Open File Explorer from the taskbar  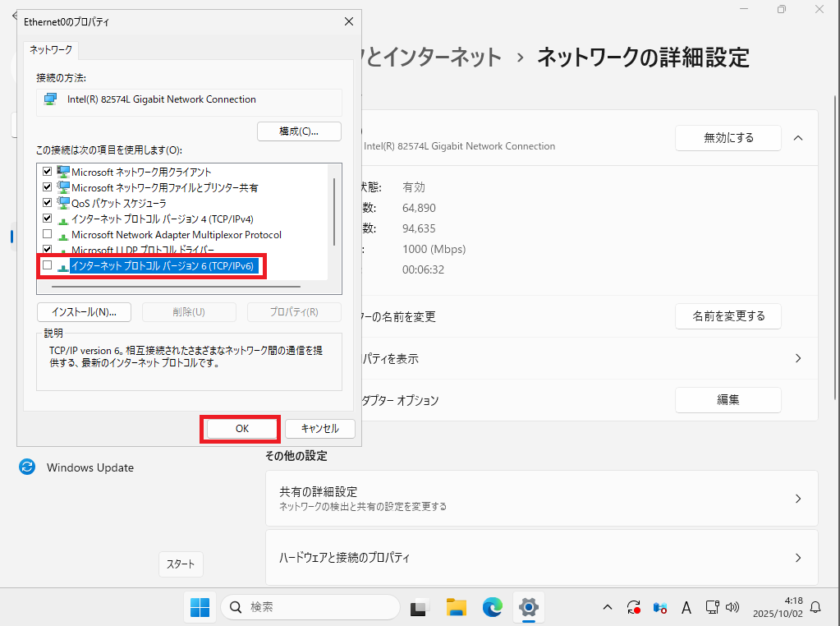pos(457,607)
